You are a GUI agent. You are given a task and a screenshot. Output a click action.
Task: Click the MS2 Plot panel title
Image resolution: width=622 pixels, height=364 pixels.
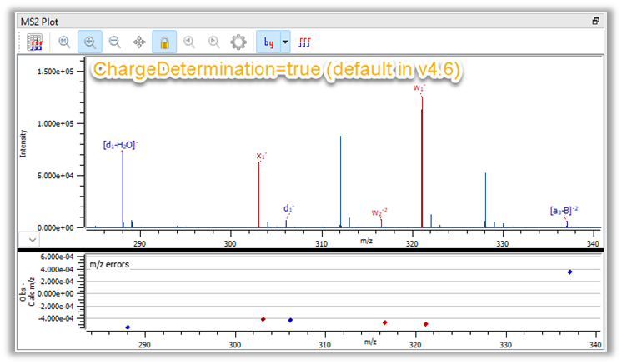click(x=40, y=22)
